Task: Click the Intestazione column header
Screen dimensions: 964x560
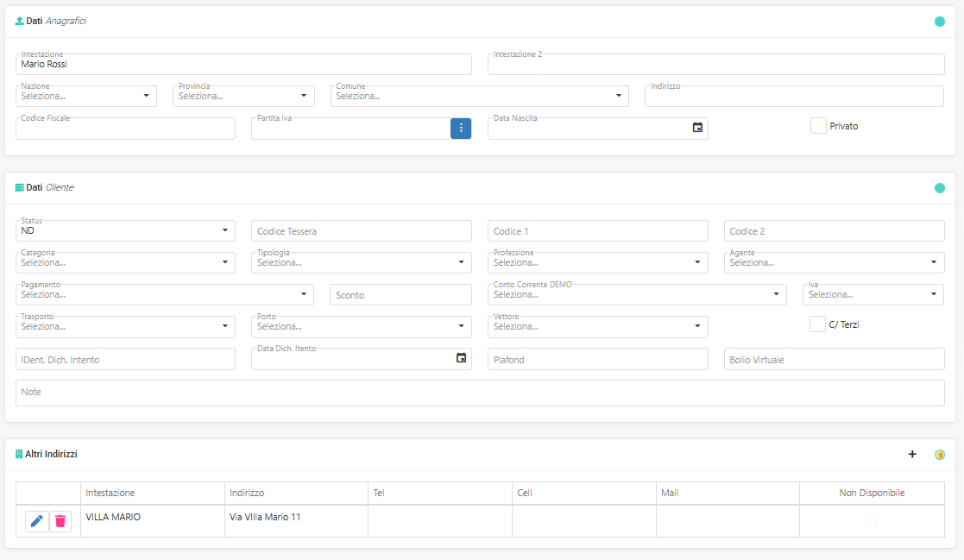Action: [110, 493]
